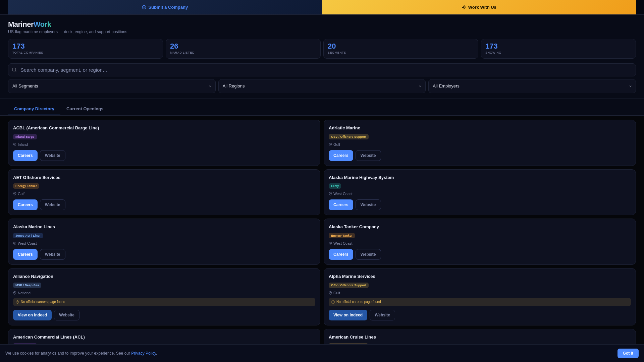Open the All Segments dropdown
644x362 pixels.
click(x=112, y=86)
